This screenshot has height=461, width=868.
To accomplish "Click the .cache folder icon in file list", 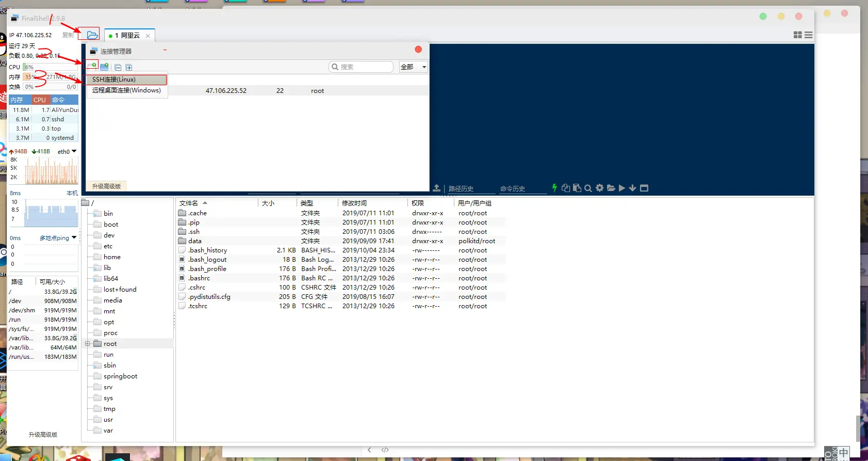I will (182, 213).
